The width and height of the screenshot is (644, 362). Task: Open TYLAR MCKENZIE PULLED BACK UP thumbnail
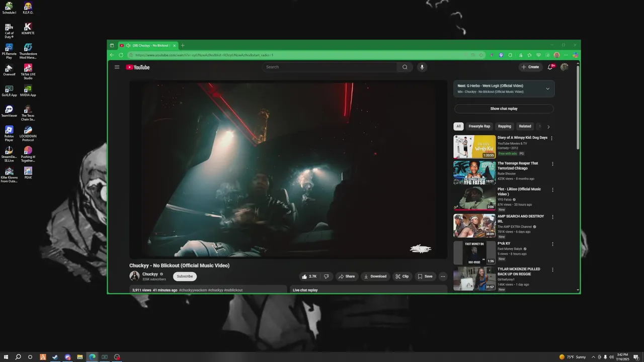pos(474,279)
